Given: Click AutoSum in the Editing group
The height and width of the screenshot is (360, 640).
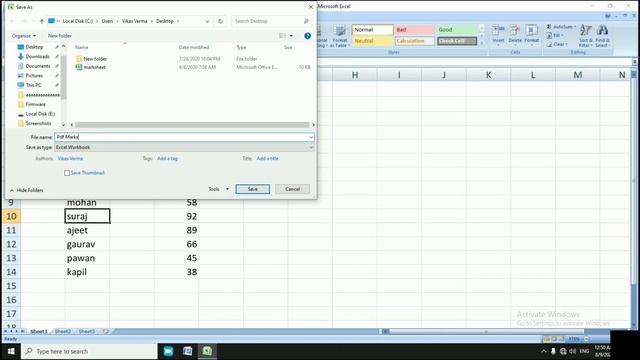Looking at the screenshot, I should click(561, 27).
